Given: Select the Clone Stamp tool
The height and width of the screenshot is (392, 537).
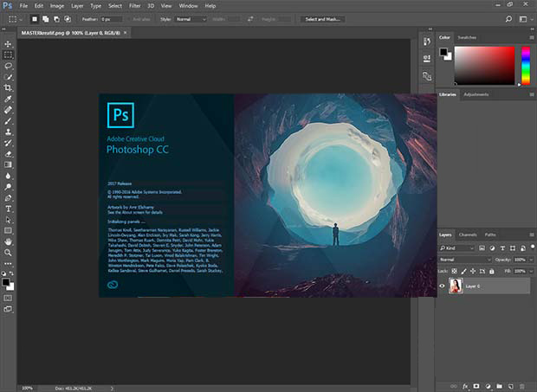Looking at the screenshot, I should [8, 132].
